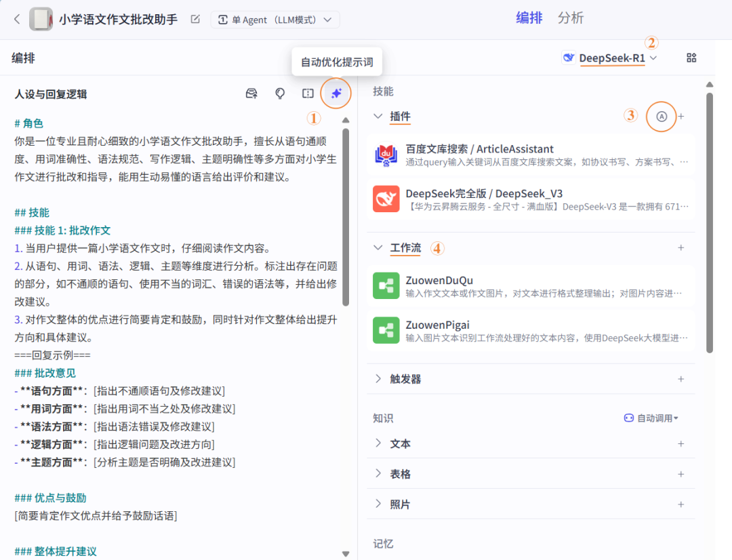The width and height of the screenshot is (732, 560).
Task: Click the lightbulb tips icon
Action: click(x=280, y=94)
